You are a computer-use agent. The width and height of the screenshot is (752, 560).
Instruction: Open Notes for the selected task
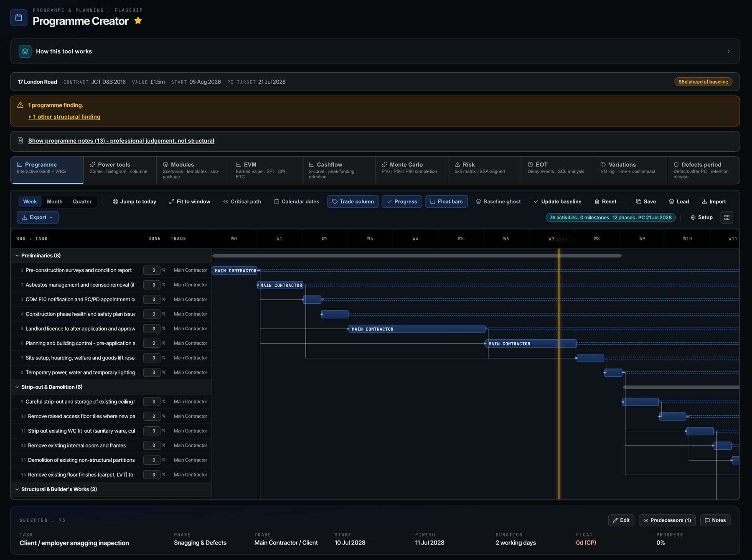(715, 520)
